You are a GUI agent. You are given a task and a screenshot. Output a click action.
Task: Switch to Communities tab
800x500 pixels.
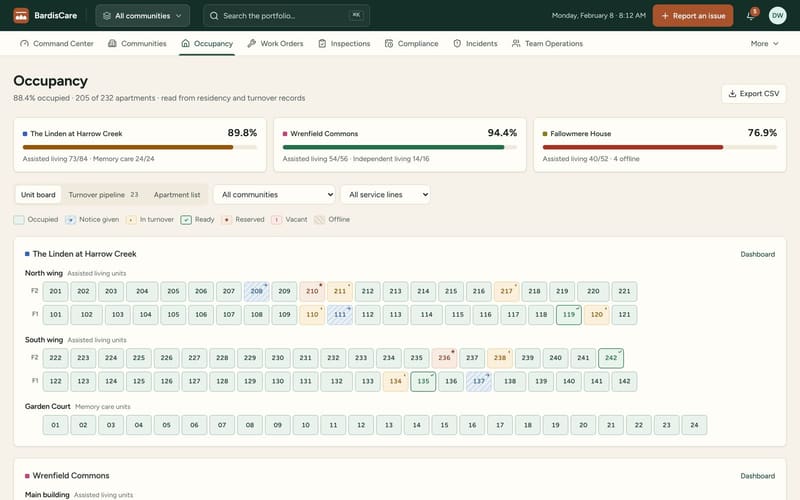pyautogui.click(x=137, y=43)
